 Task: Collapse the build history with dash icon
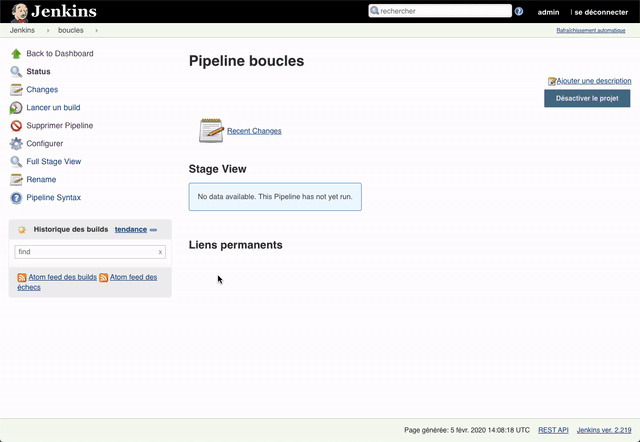pyautogui.click(x=153, y=230)
